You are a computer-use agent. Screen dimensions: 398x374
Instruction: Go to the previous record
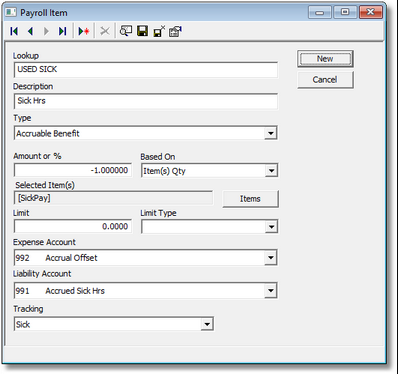(x=30, y=31)
